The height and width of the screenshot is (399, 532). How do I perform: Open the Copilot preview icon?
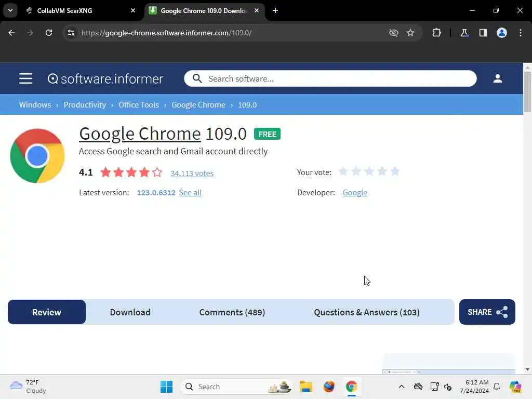point(515,387)
